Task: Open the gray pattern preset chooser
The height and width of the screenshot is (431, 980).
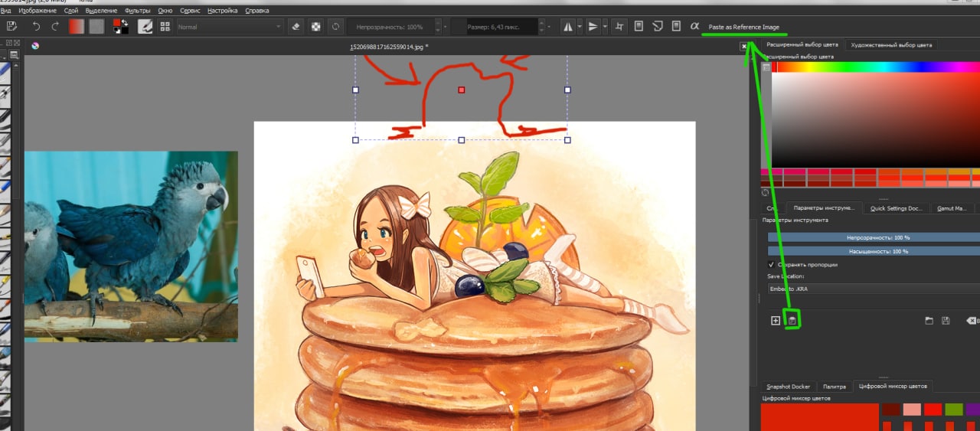Action: coord(96,27)
